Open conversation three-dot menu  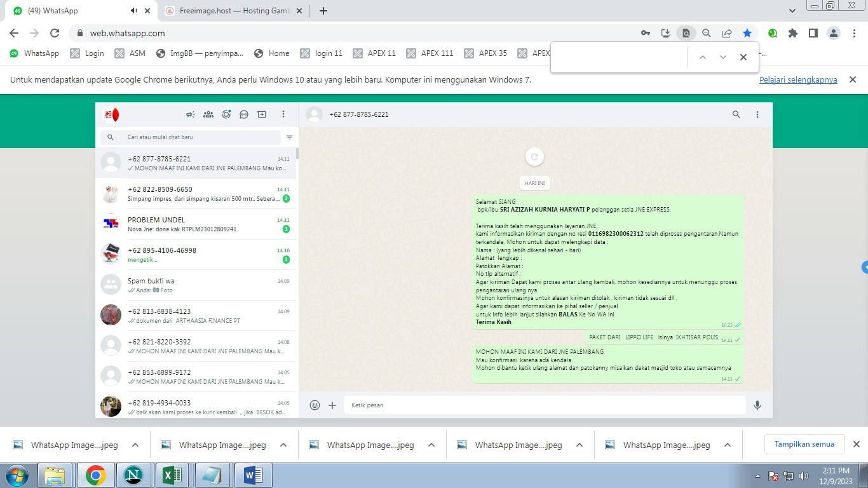[x=757, y=114]
